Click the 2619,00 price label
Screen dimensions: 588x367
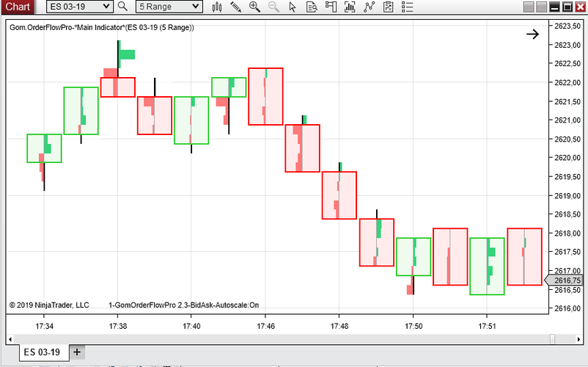coord(567,195)
